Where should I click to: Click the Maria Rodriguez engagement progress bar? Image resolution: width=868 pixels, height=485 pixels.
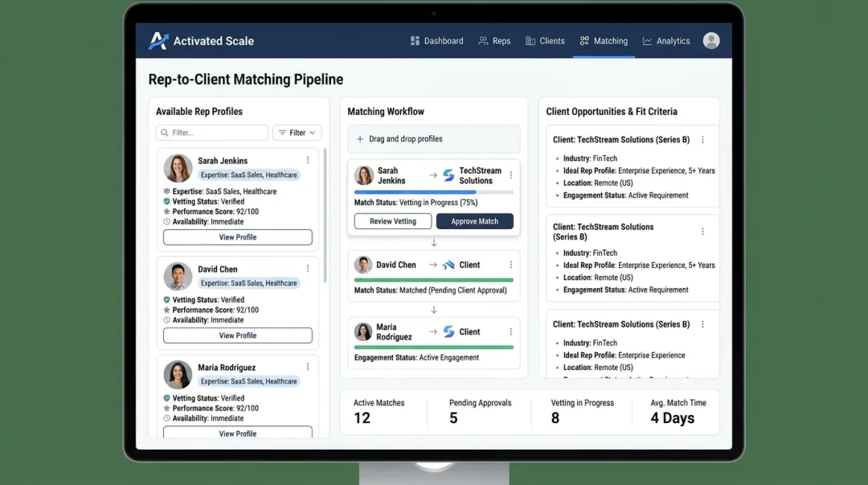coord(434,347)
